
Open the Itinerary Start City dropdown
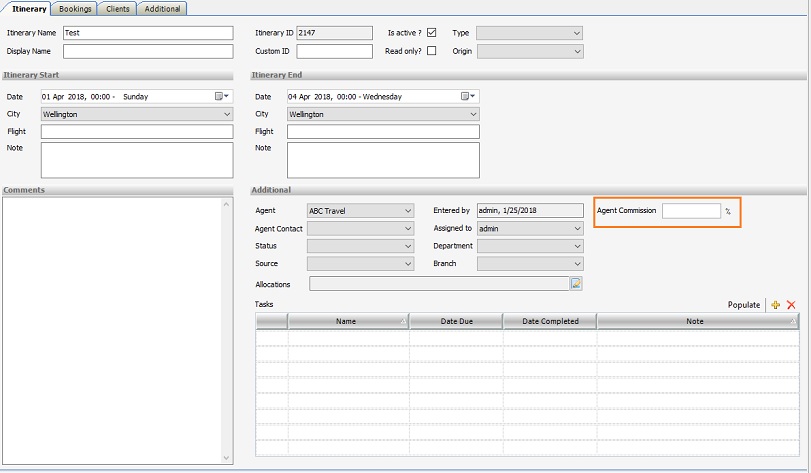[x=136, y=114]
